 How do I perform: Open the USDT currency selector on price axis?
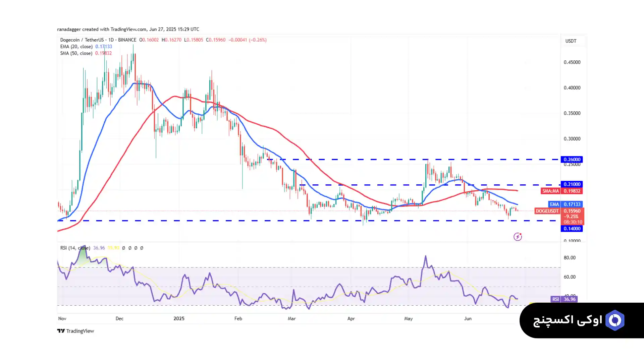(x=571, y=41)
